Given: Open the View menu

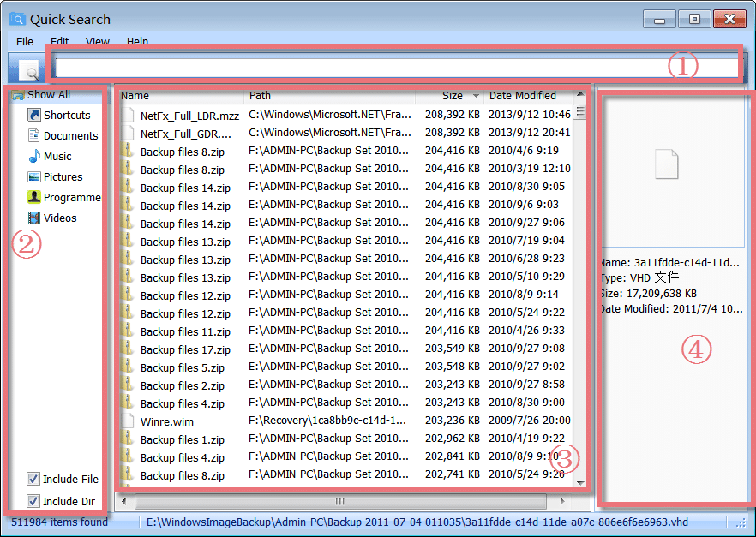Looking at the screenshot, I should pos(97,41).
